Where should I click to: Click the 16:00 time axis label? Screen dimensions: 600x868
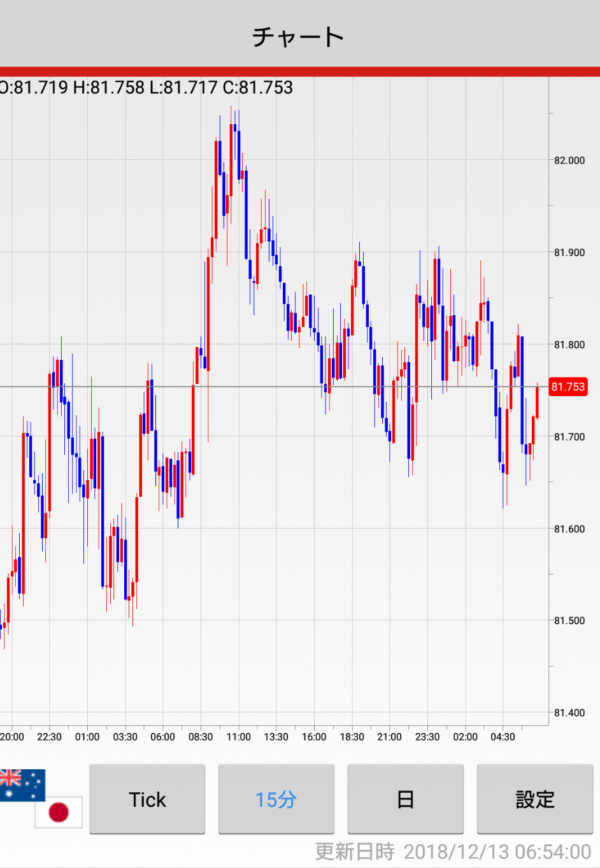point(314,737)
